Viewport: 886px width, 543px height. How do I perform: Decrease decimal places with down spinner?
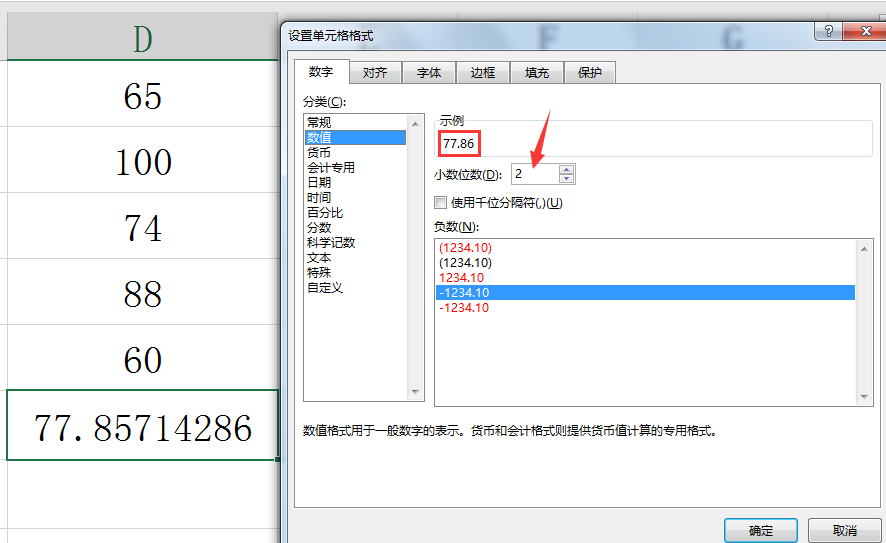[x=566, y=179]
